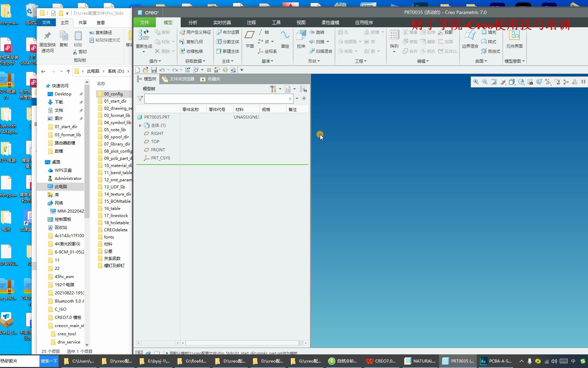Image resolution: width=588 pixels, height=368 pixels.
Task: Click the Explorer up-directory arrow
Action: 68,71
